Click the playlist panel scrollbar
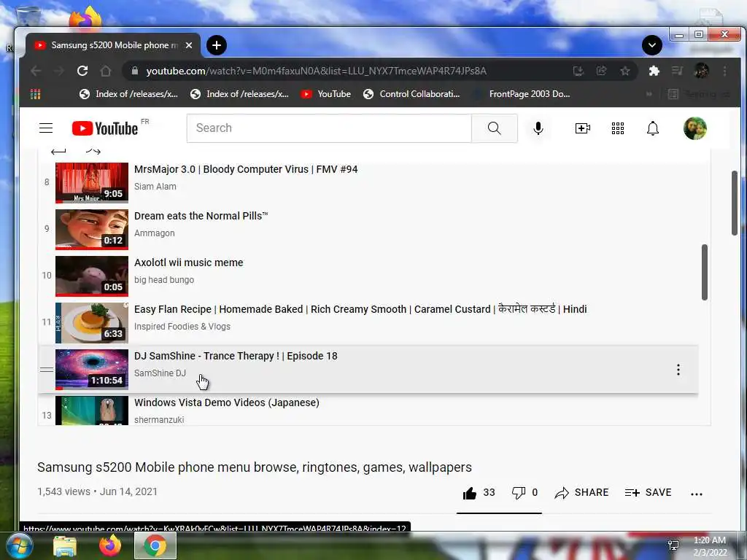Viewport: 747px width, 560px height. coord(704,273)
